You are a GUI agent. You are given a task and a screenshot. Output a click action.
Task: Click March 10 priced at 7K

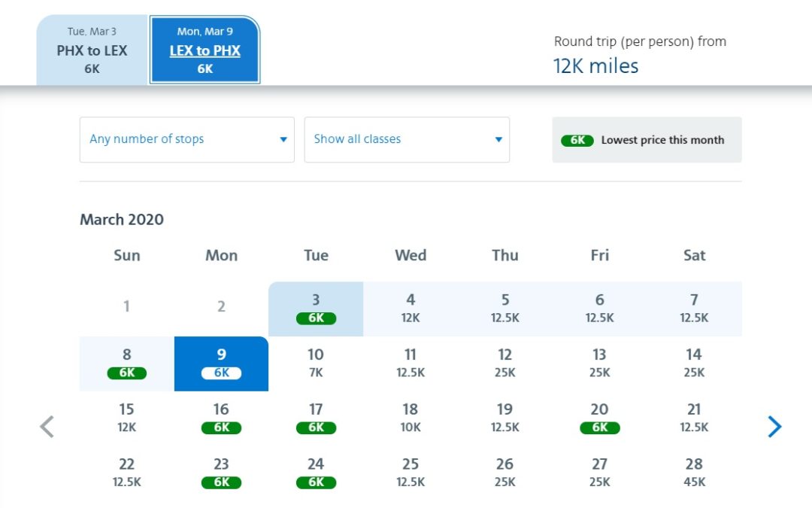[316, 363]
